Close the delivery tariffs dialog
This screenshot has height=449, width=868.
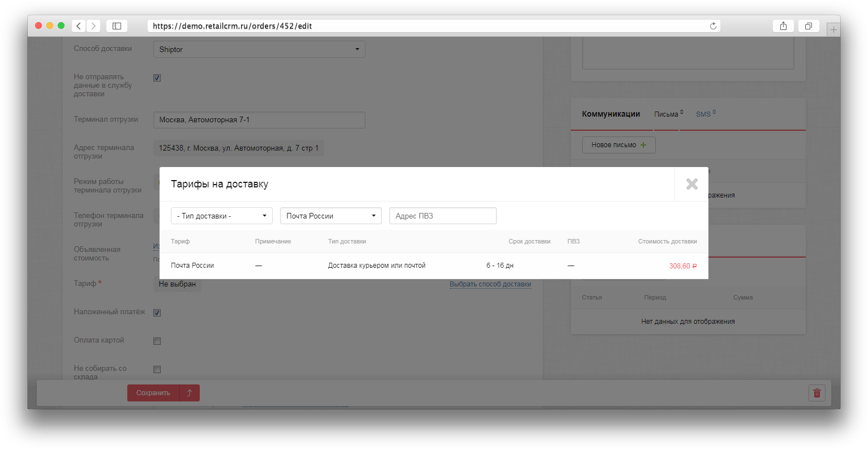691,184
